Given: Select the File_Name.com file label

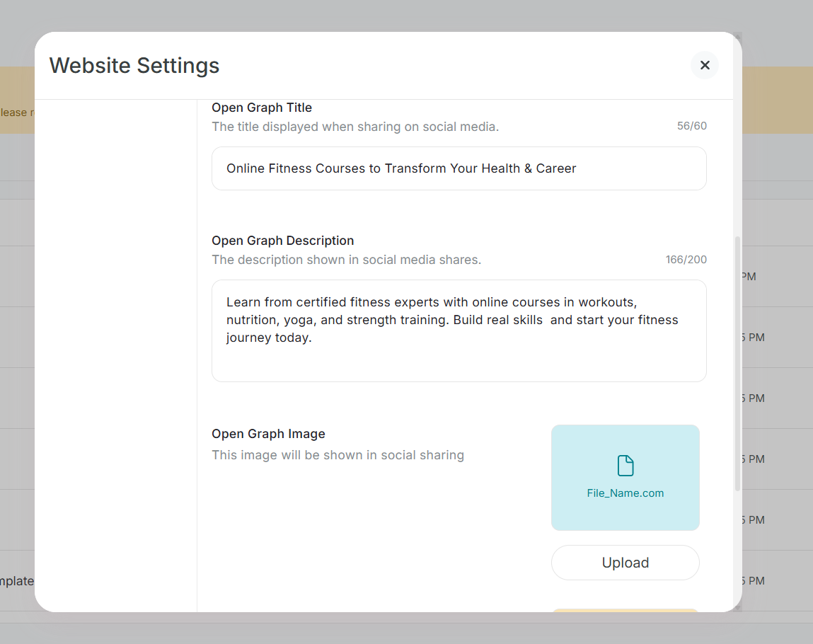Looking at the screenshot, I should (x=625, y=493).
